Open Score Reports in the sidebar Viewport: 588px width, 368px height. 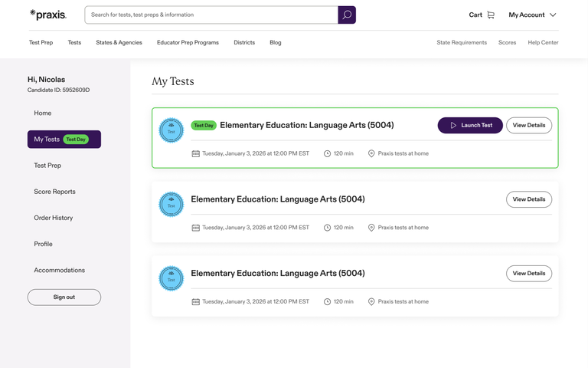[x=55, y=192]
